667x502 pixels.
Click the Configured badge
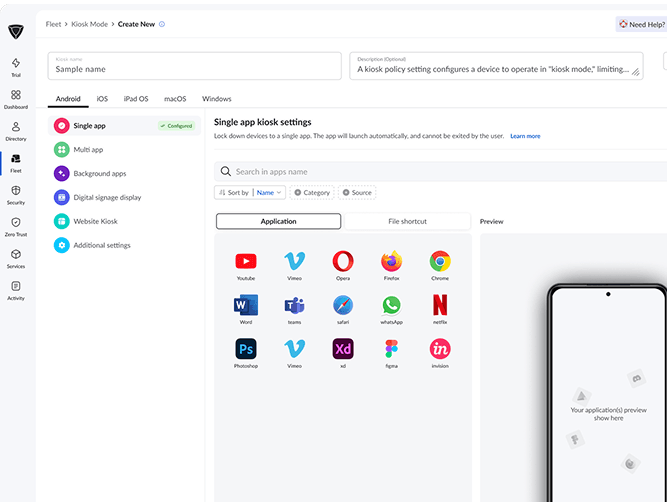click(176, 126)
